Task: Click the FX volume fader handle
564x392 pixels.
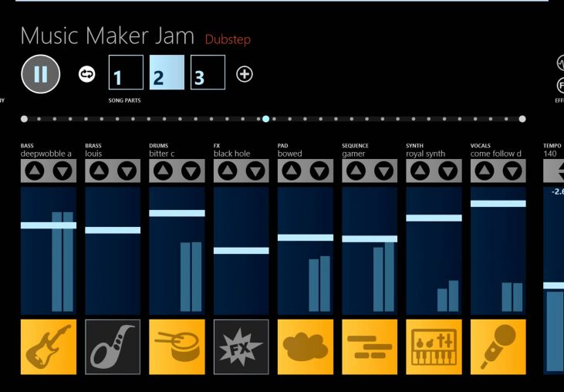Action: [x=241, y=251]
